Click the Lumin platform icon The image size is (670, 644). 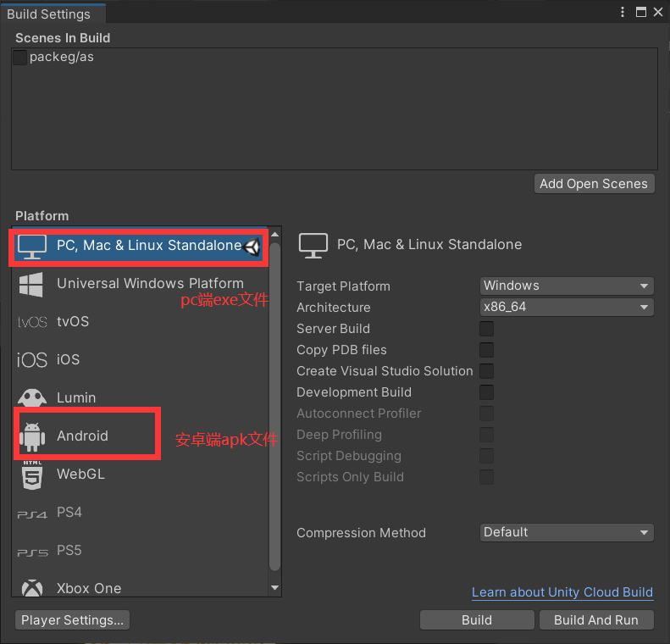[32, 397]
